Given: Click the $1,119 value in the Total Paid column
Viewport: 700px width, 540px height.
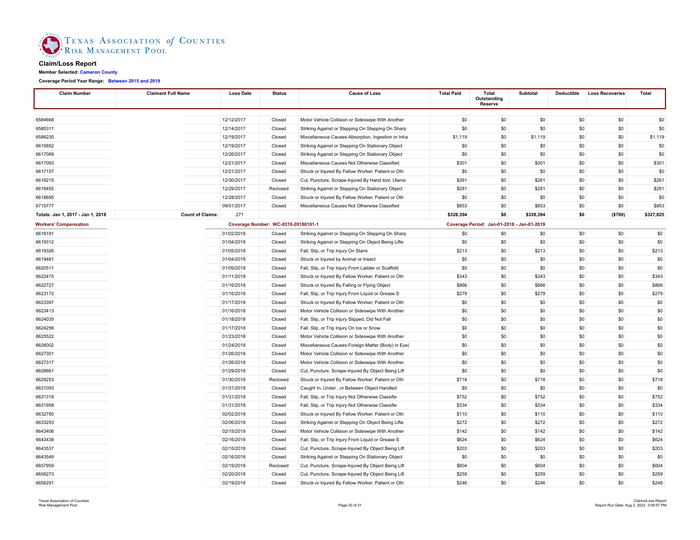Looking at the screenshot, I should click(460, 137).
